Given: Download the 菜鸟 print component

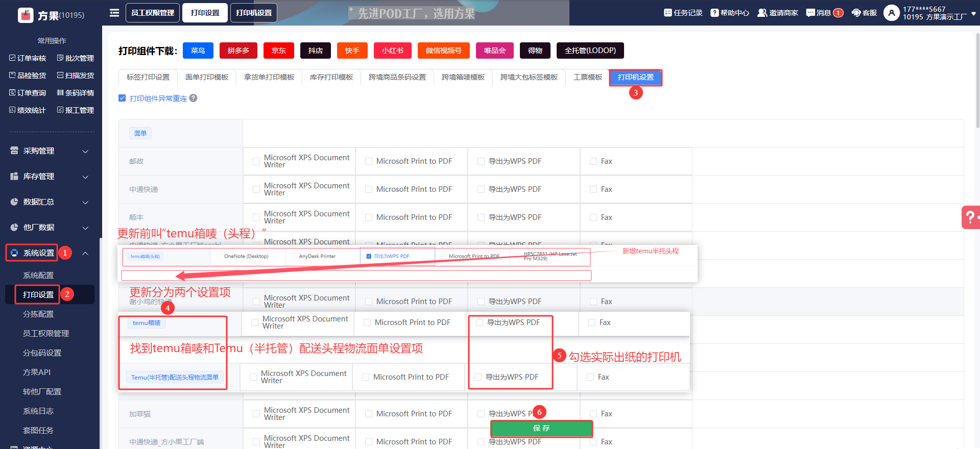Looking at the screenshot, I should click(198, 51).
